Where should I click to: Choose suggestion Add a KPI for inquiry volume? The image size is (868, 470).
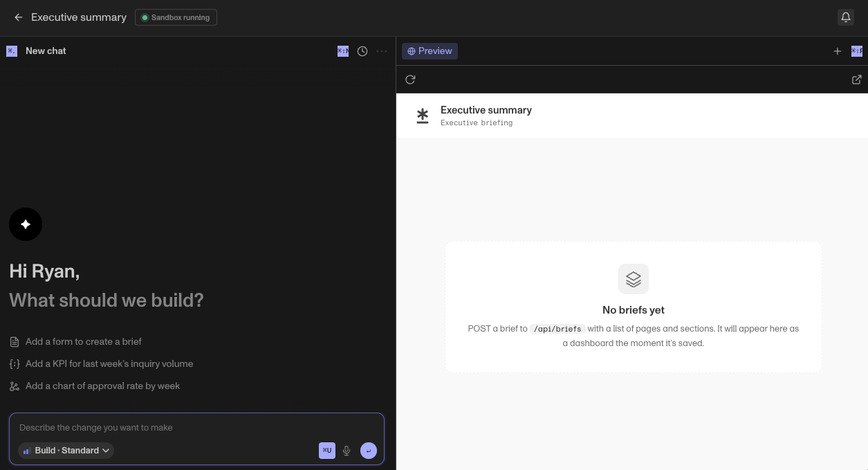click(x=102, y=363)
